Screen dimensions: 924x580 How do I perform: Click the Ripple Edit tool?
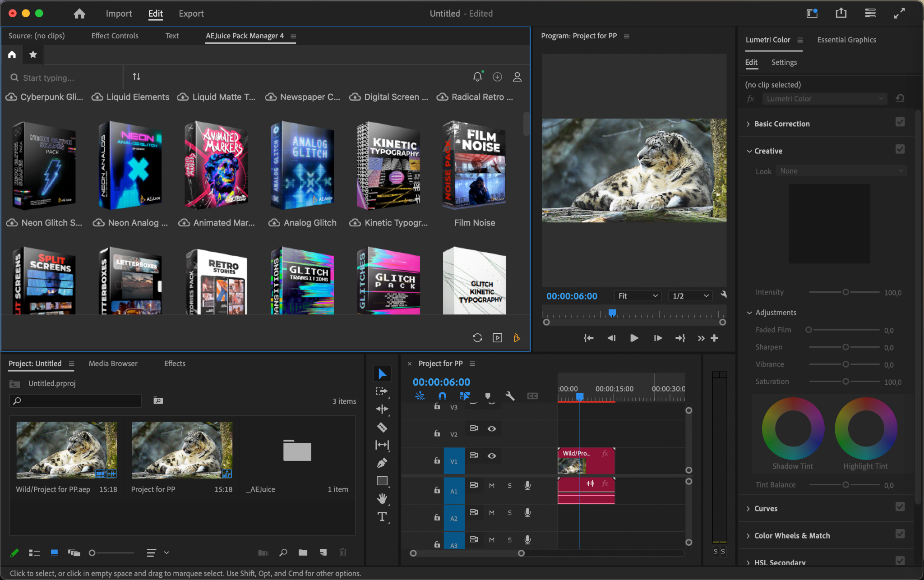(382, 409)
